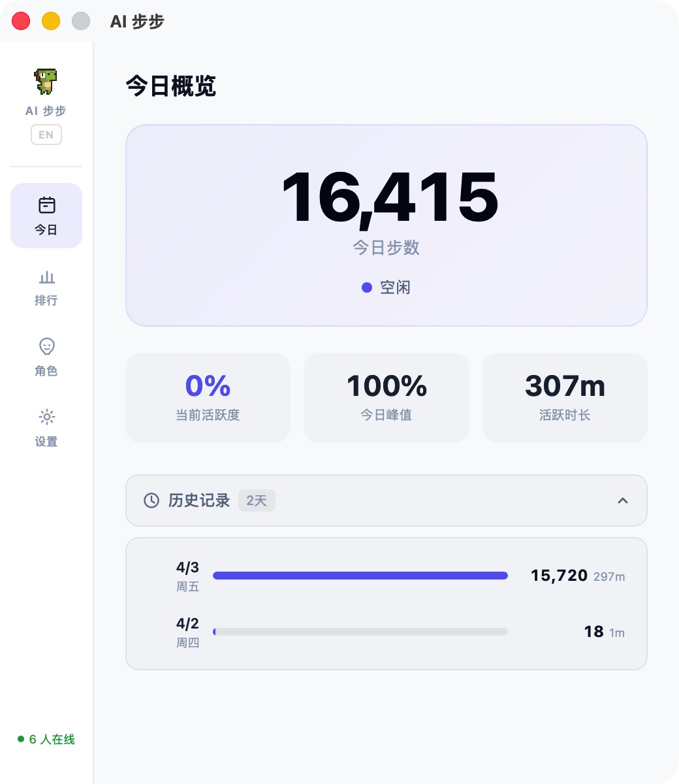Click the idle status dot beside 空闲

click(x=366, y=287)
